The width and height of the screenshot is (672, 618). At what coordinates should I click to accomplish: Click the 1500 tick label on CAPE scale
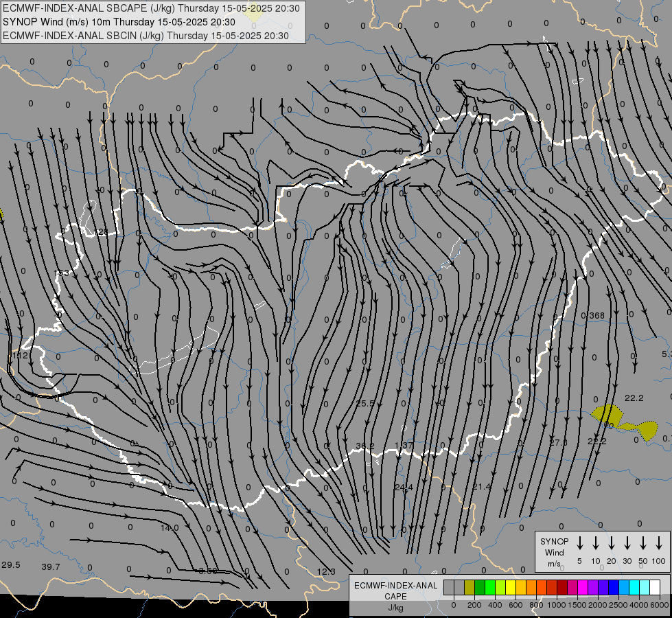577,605
